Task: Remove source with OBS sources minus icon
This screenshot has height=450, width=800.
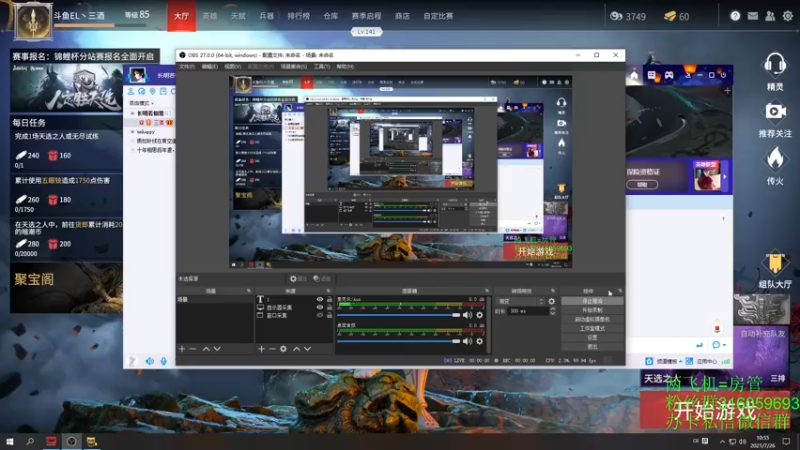Action: click(x=272, y=349)
